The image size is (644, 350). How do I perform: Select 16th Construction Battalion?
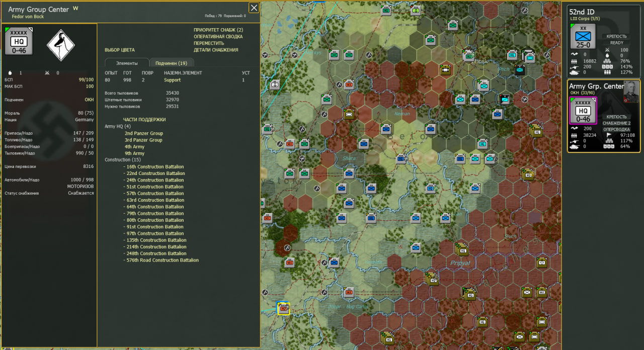(153, 166)
